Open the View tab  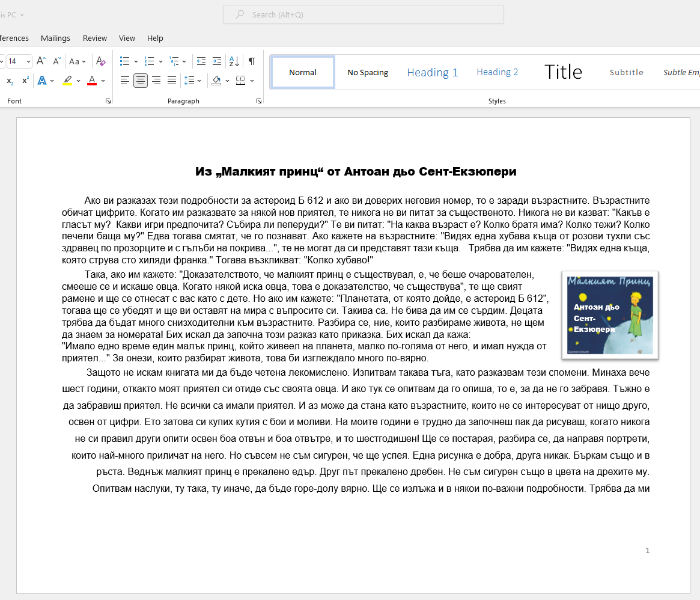[127, 38]
